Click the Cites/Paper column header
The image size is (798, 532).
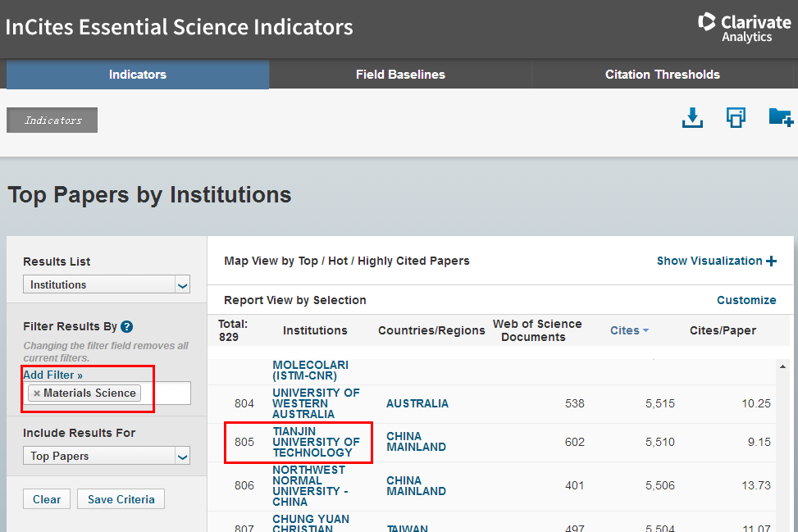click(x=723, y=330)
